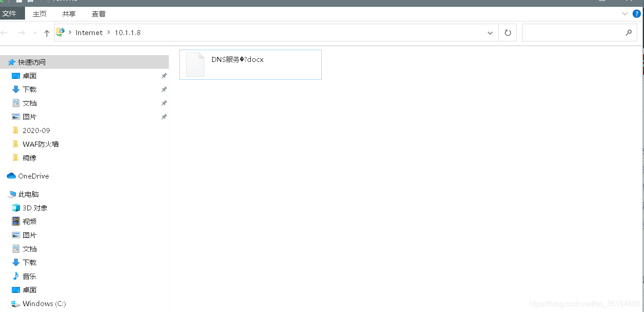Click the search magnifier icon

629,32
